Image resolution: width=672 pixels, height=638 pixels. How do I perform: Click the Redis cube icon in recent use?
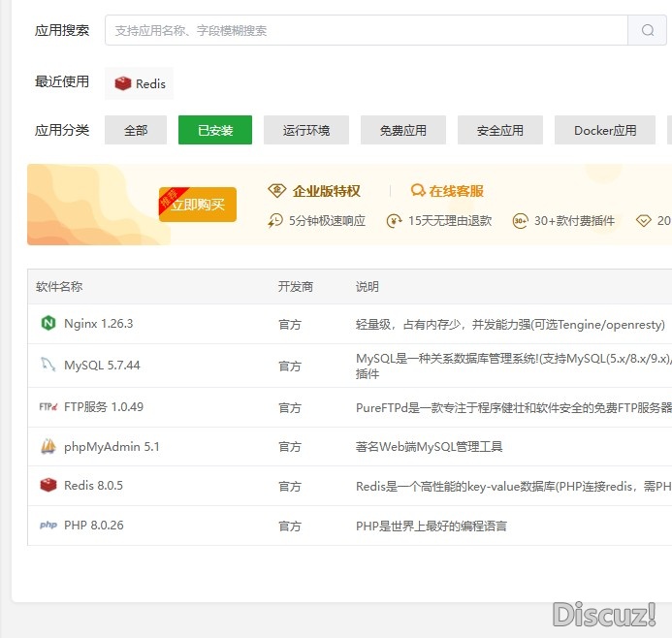[122, 83]
